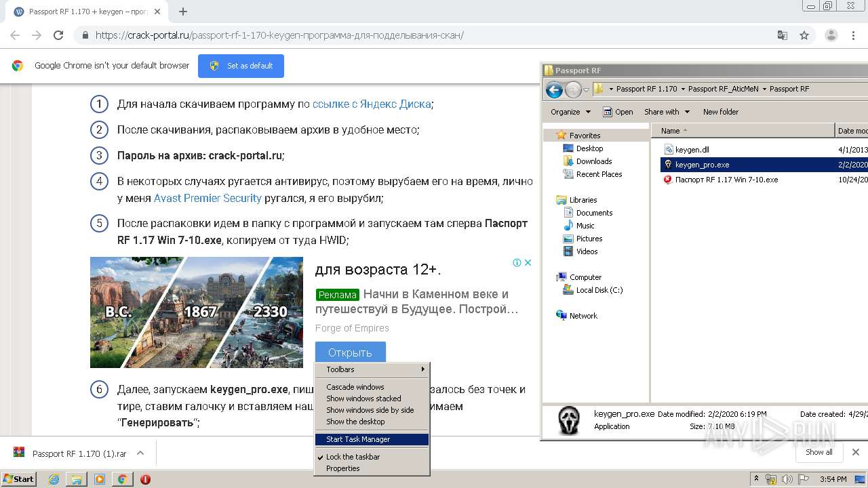Open the Windows Start menu
This screenshot has height=488, width=868.
click(19, 479)
